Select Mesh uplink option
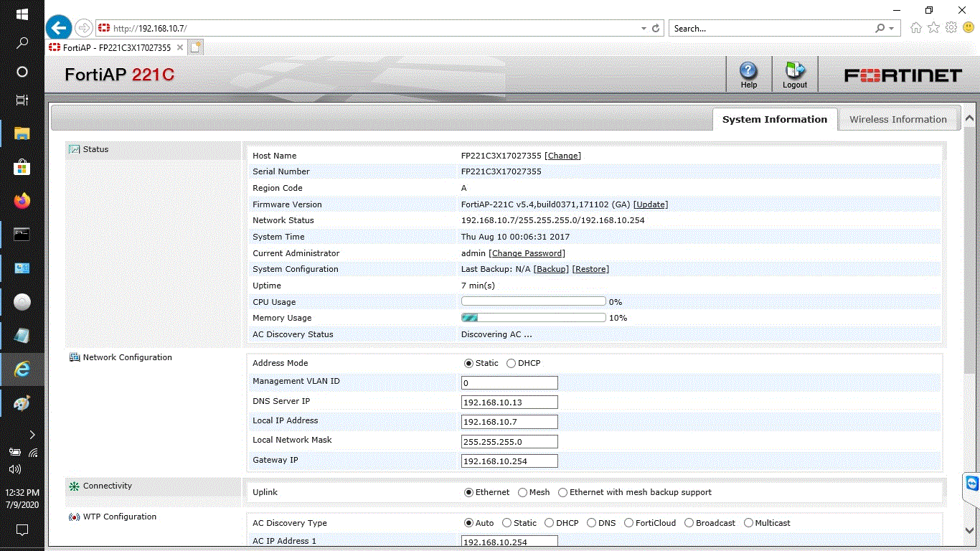The image size is (980, 551). [523, 493]
